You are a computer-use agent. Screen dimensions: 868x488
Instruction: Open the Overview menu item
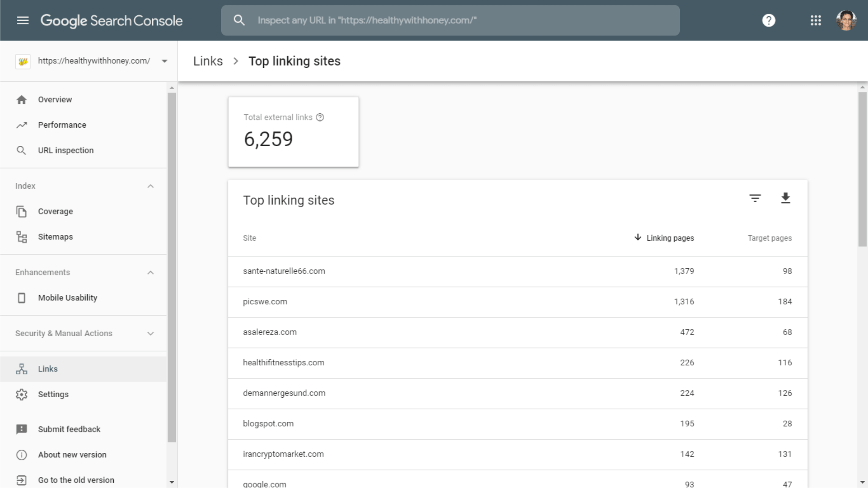83,100
